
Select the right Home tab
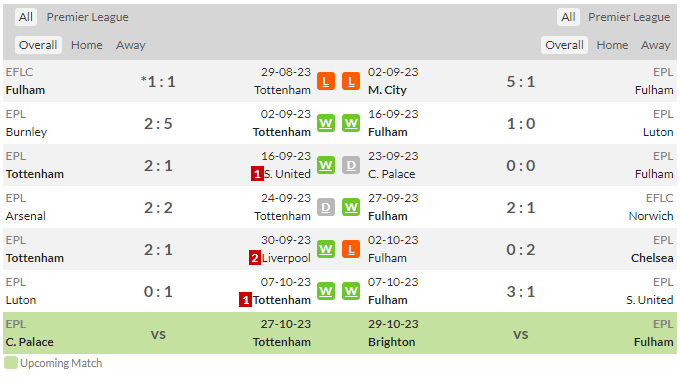pyautogui.click(x=612, y=45)
